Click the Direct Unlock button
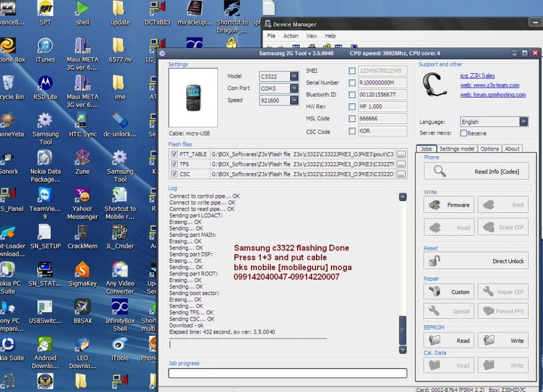 pyautogui.click(x=476, y=261)
